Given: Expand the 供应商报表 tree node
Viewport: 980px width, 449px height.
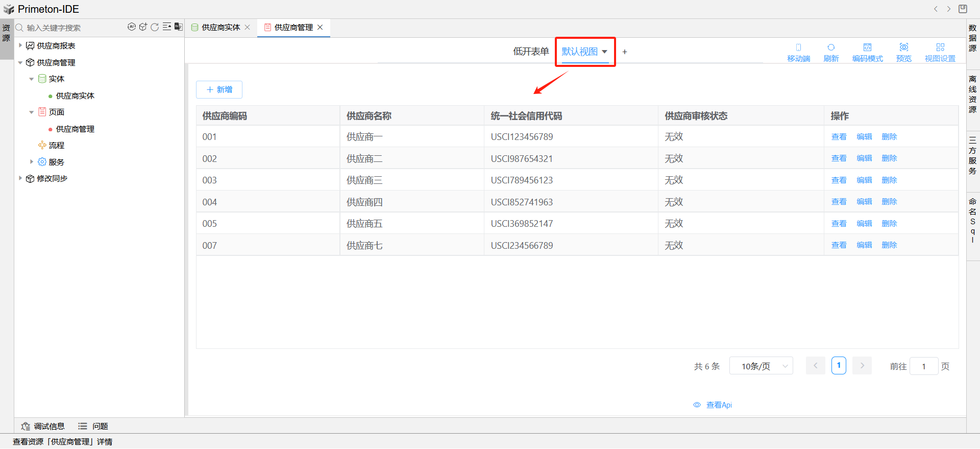Looking at the screenshot, I should point(20,45).
